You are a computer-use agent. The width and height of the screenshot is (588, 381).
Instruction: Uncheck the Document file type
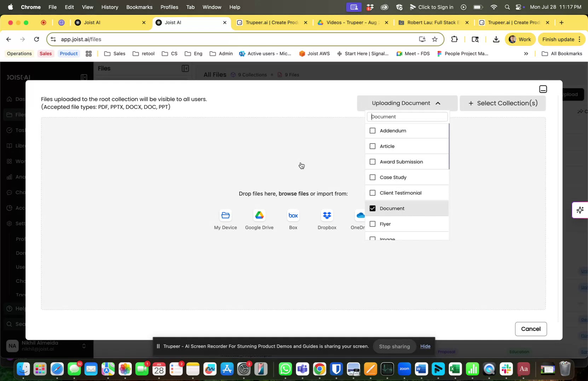(x=373, y=208)
